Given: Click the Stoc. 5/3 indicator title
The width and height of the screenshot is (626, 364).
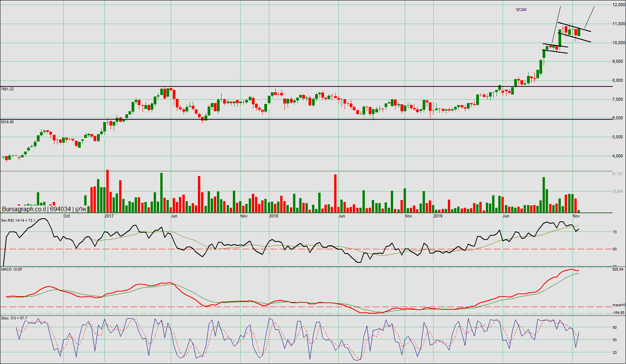Looking at the screenshot, I should [x=14, y=318].
